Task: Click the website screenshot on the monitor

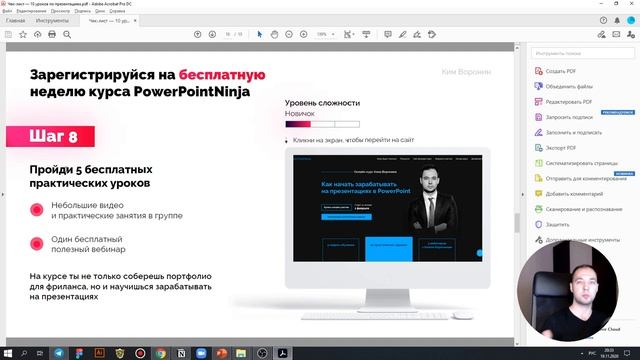Action: (x=387, y=208)
